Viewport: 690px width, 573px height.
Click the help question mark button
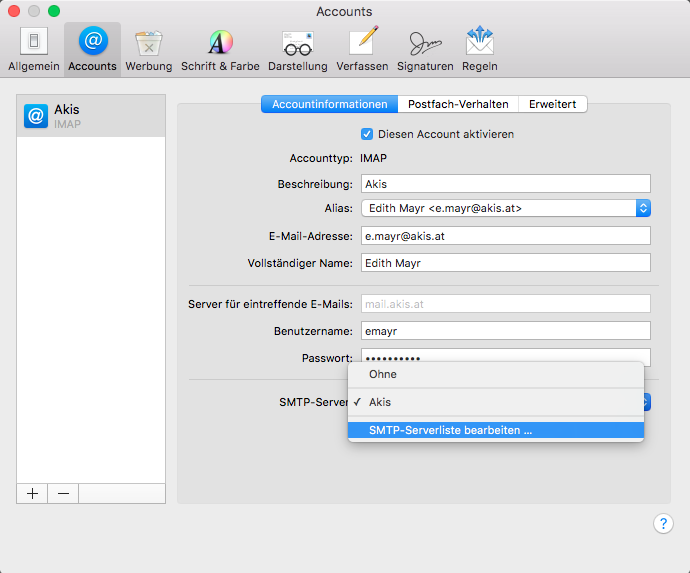pos(662,524)
